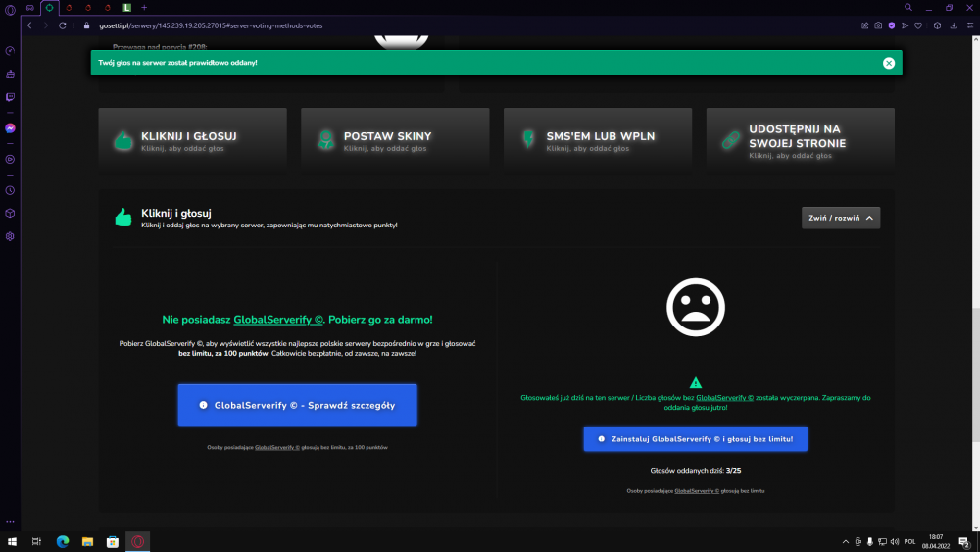Viewport: 980px width, 552px height.
Task: Open the snapshot edit pencil icon
Action: click(x=865, y=25)
